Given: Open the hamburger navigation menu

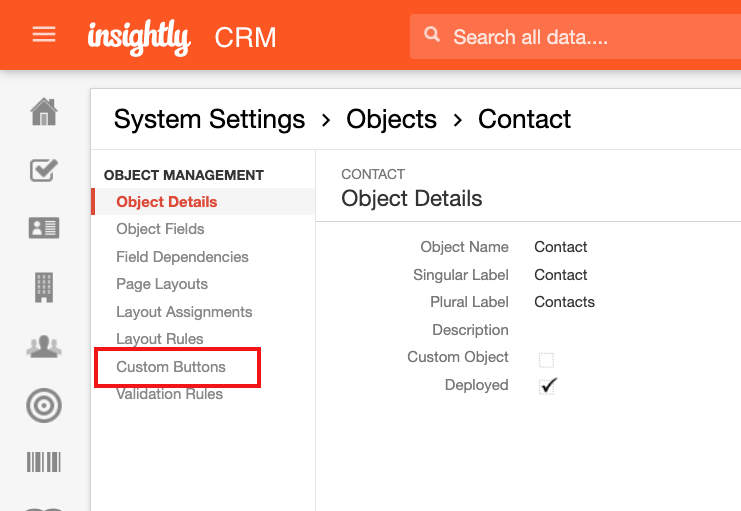Looking at the screenshot, I should pyautogui.click(x=44, y=35).
